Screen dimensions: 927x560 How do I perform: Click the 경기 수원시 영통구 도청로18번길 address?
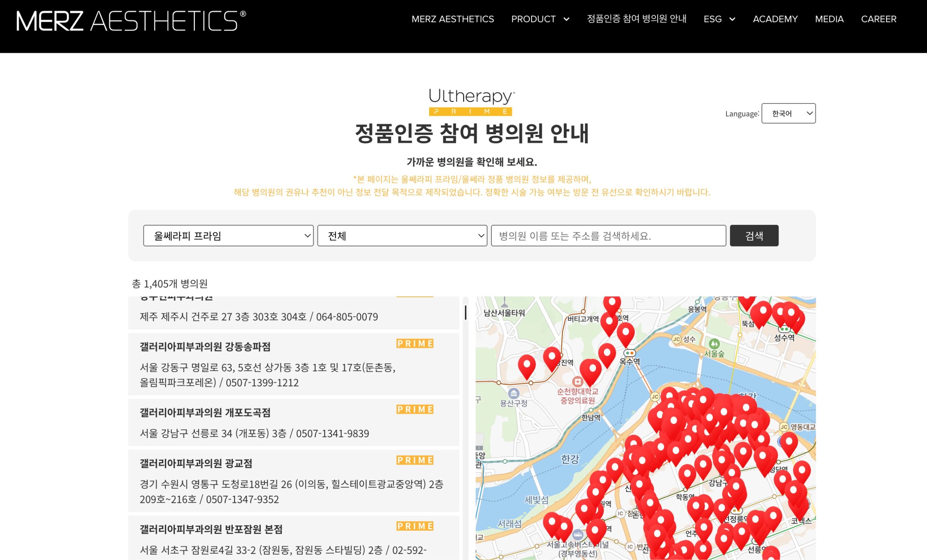[291, 492]
